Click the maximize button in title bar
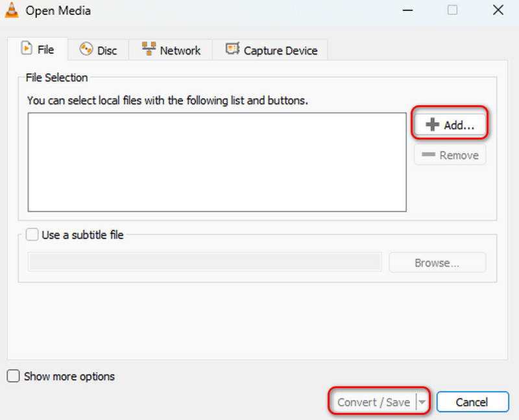Image resolution: width=519 pixels, height=420 pixels. [x=452, y=10]
